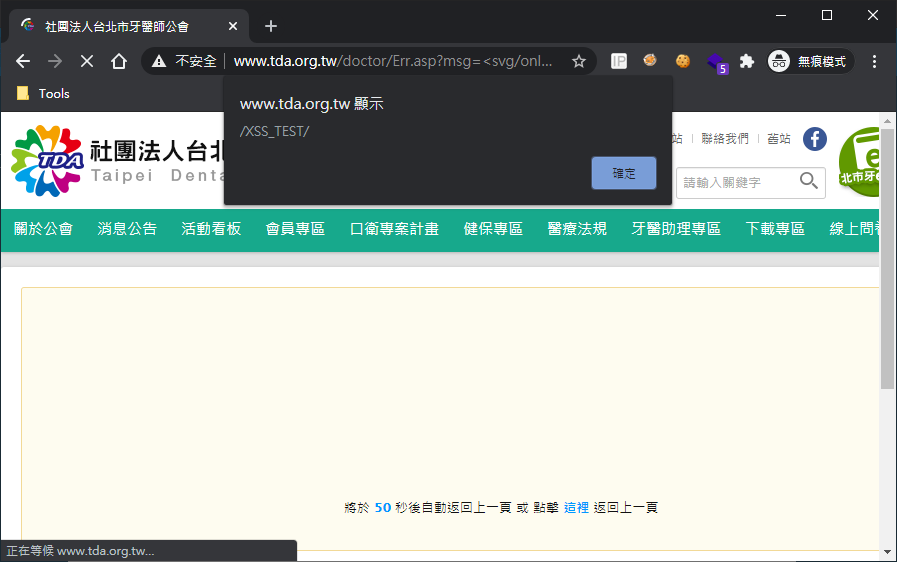This screenshot has height=562, width=897.
Task: Open the purple extension with badge 5
Action: click(x=717, y=62)
